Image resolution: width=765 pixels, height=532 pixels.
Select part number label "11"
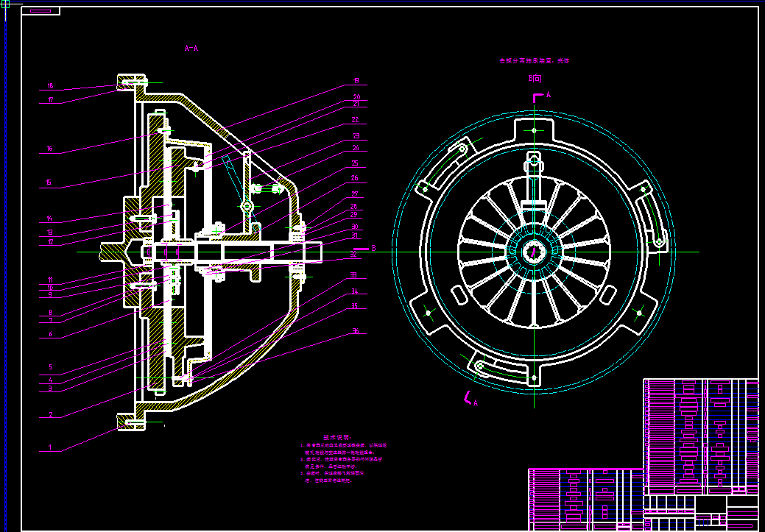click(50, 280)
